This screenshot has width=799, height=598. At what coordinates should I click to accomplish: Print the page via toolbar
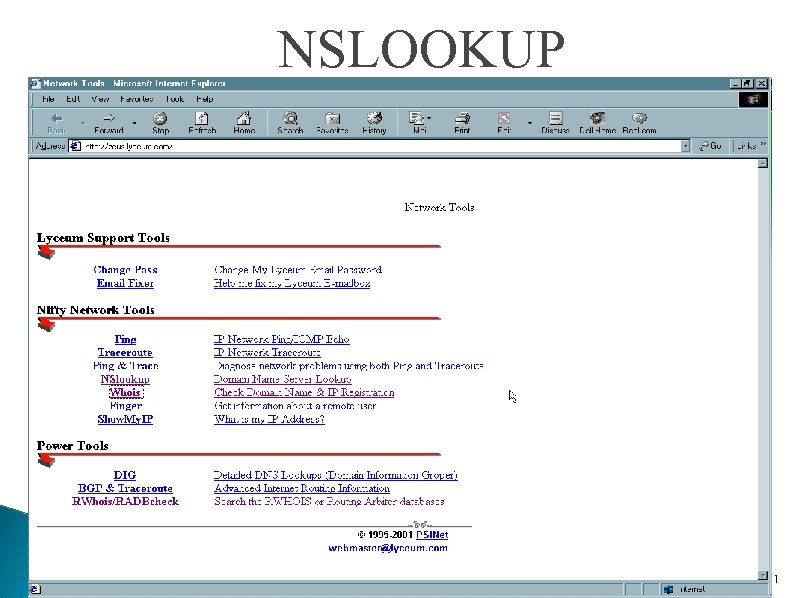[462, 123]
